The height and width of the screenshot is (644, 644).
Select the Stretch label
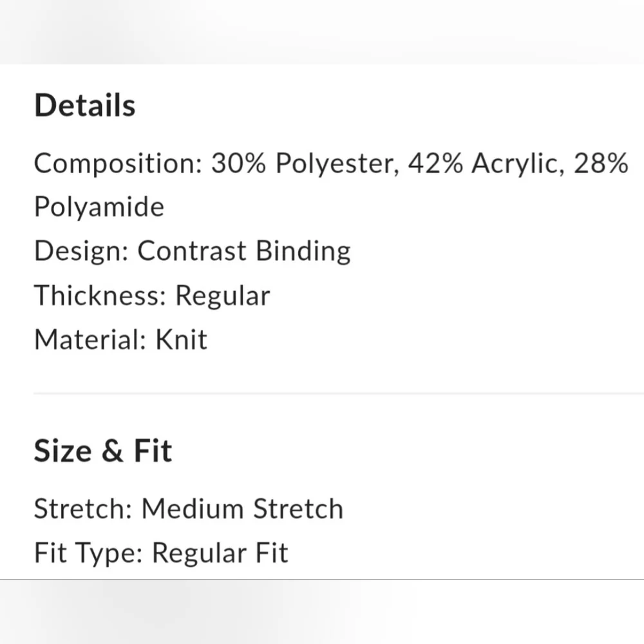pyautogui.click(x=83, y=509)
